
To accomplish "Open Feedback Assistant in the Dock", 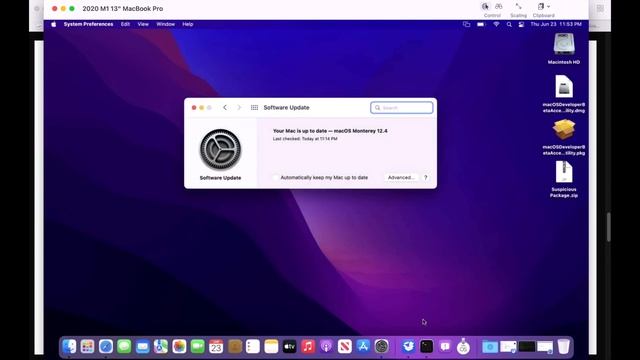I will coord(445,347).
